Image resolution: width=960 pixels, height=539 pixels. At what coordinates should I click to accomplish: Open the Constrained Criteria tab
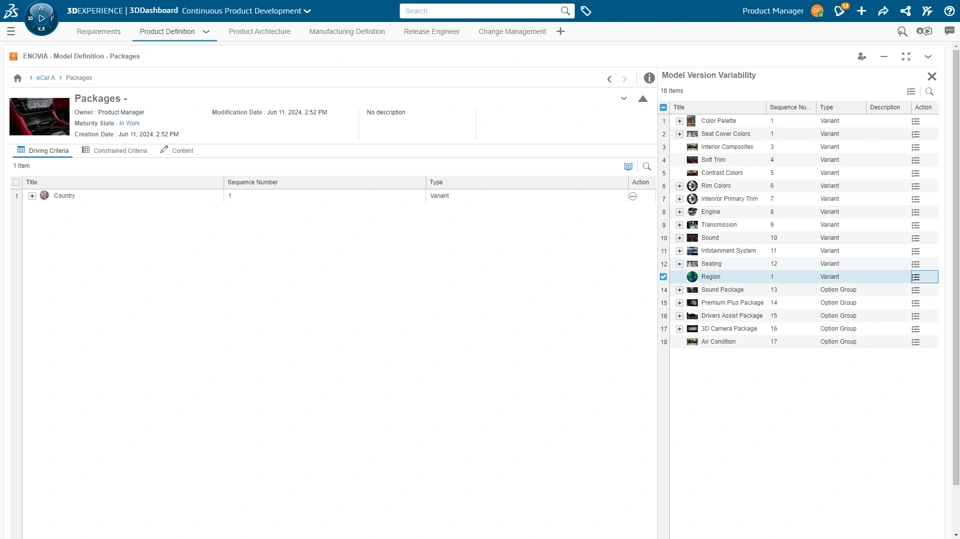pos(114,150)
